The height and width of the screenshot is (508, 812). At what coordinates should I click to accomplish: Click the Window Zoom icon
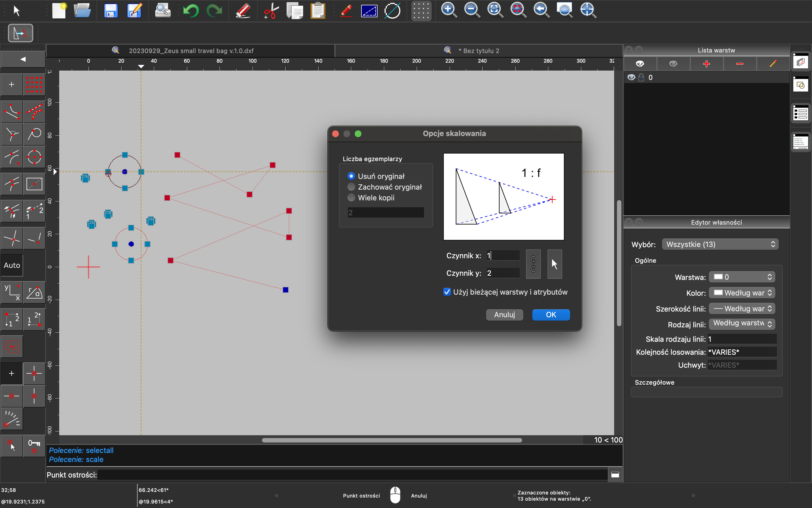(564, 10)
